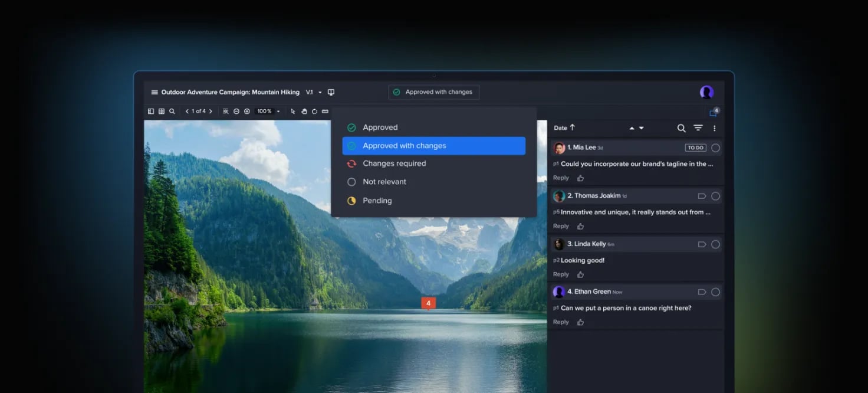The height and width of the screenshot is (393, 868).
Task: Open the comments panel icon with badge 4
Action: click(x=713, y=113)
